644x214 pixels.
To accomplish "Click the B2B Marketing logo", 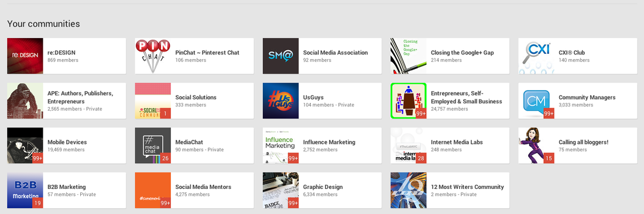I will click(25, 190).
